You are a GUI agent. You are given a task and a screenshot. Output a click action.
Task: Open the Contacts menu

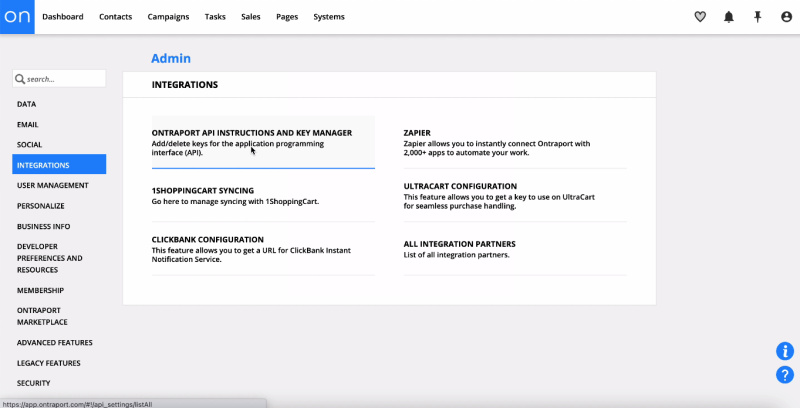click(x=115, y=17)
